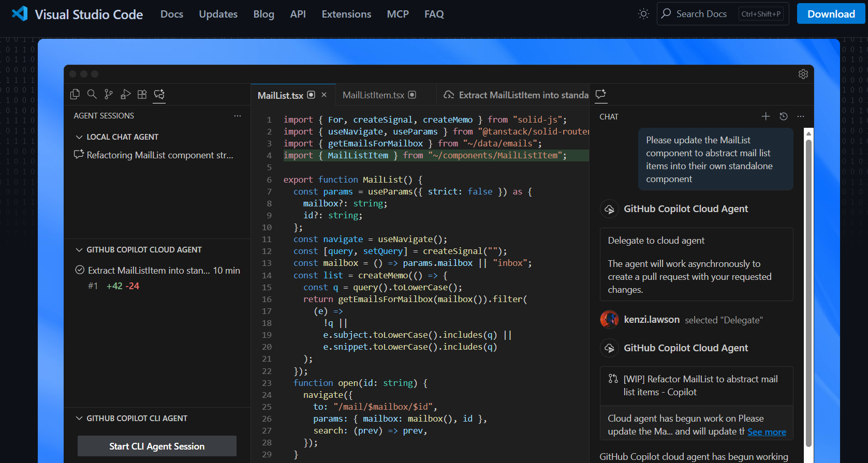Viewport: 868px width, 463px height.
Task: Open the MCP navigation item
Action: (398, 14)
